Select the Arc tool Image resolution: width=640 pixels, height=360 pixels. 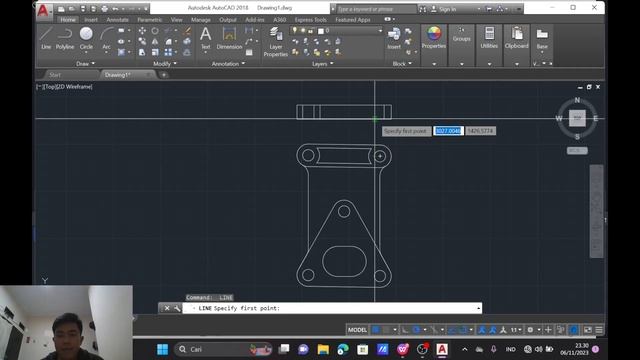107,38
